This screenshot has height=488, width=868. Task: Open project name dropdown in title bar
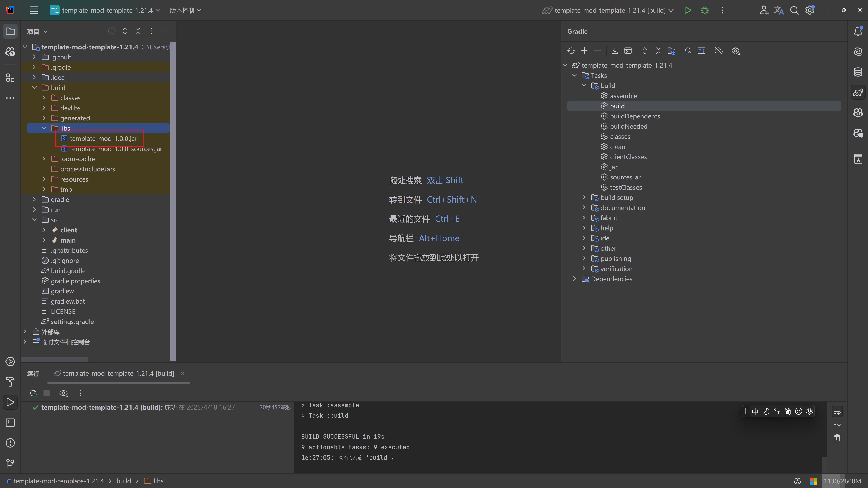tap(105, 10)
